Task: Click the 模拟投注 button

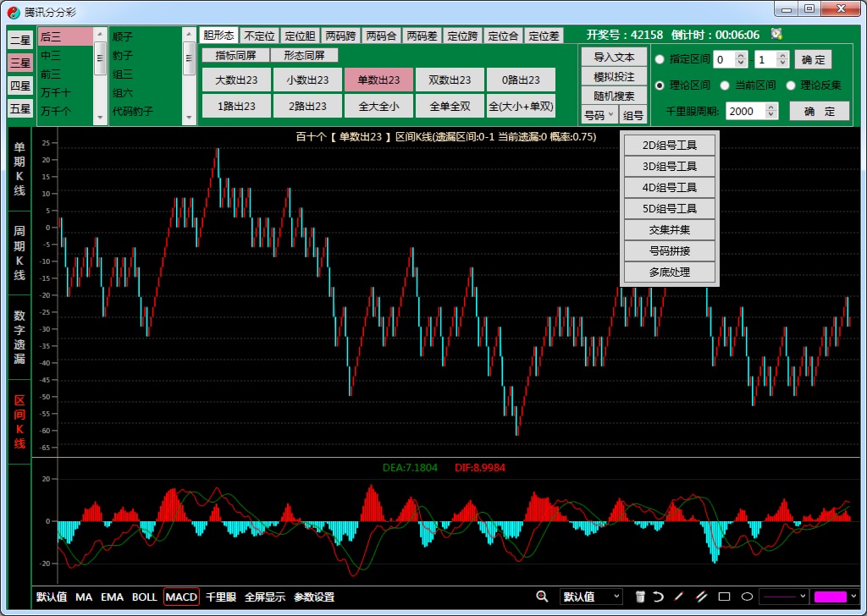Action: tap(614, 77)
